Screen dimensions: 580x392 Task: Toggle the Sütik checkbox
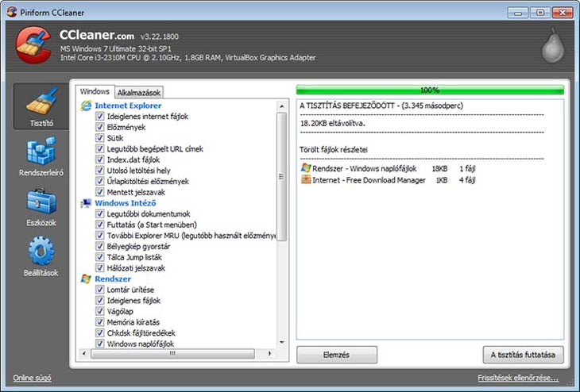pyautogui.click(x=100, y=138)
